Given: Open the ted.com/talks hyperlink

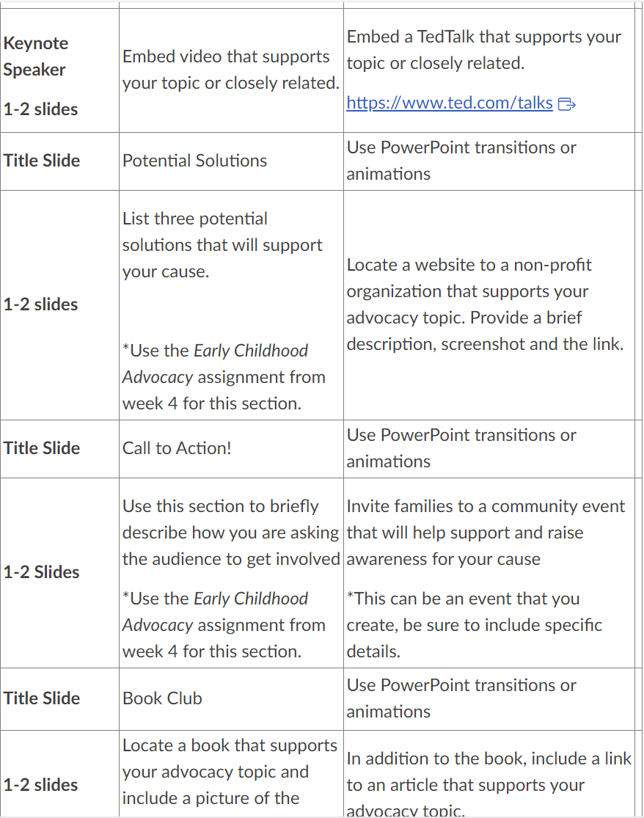Looking at the screenshot, I should coord(450,103).
